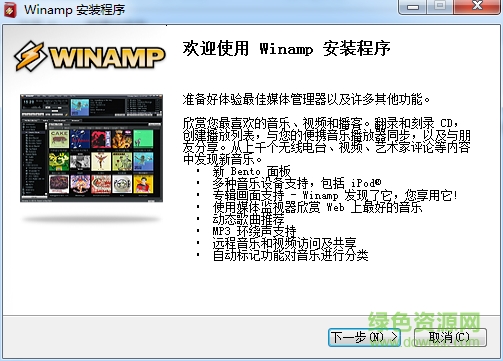Minimize the Winamp installer window
The image size is (503, 361).
click(413, 7)
